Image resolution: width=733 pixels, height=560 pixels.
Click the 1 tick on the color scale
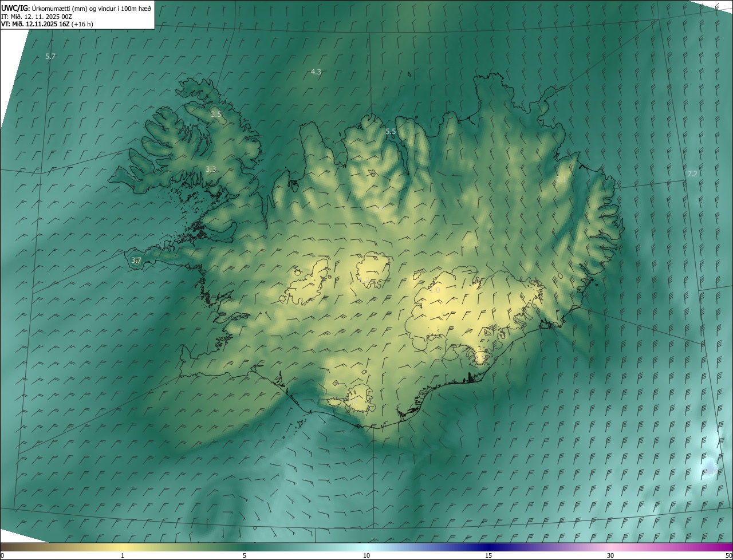click(x=123, y=555)
